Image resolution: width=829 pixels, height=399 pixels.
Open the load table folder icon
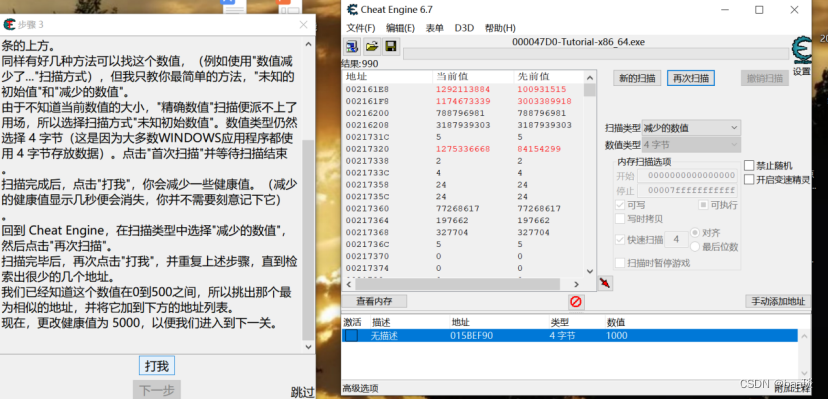click(372, 47)
